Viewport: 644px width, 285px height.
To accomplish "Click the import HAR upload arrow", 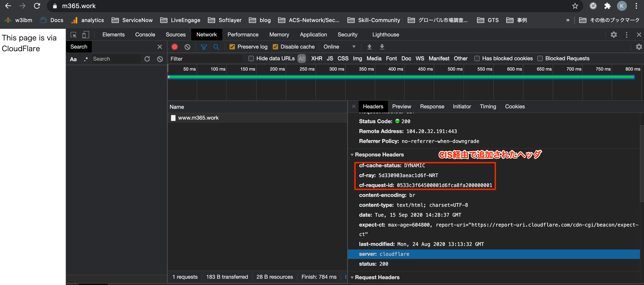I will pyautogui.click(x=369, y=47).
